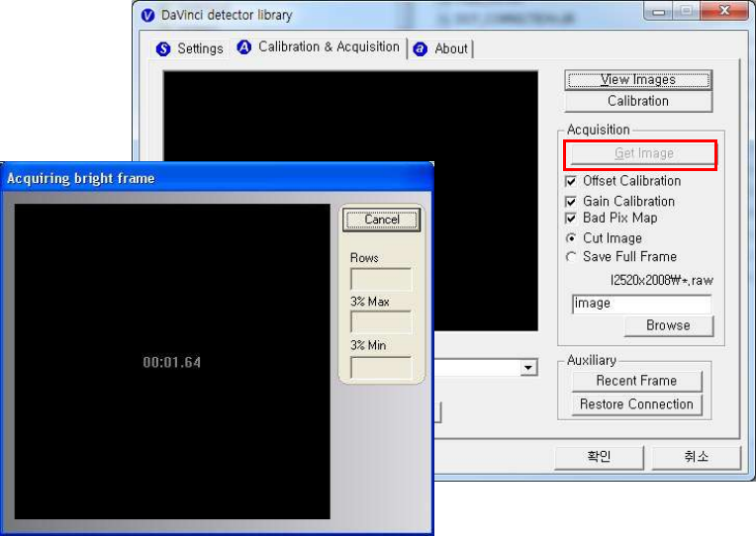Click the Acquiring bright frame title bar

point(217,178)
